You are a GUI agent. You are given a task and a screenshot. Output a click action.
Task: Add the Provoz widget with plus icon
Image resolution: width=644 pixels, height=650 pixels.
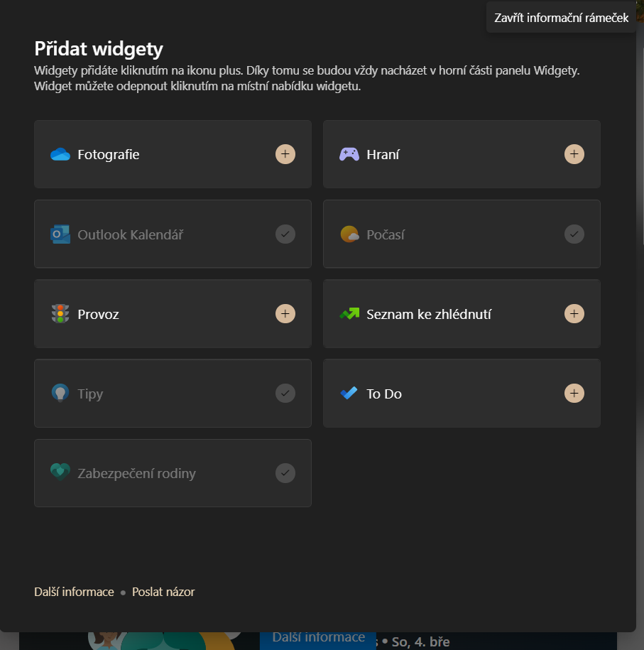pos(285,313)
